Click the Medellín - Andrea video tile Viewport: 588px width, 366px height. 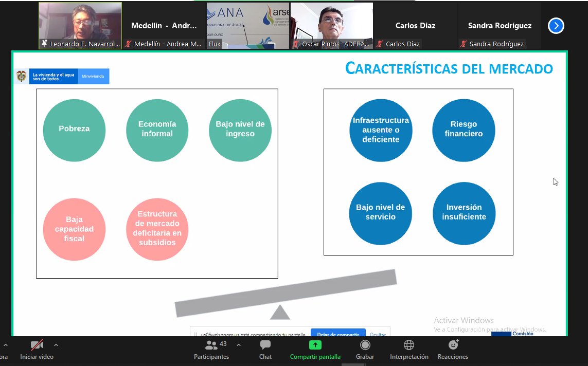pyautogui.click(x=165, y=23)
